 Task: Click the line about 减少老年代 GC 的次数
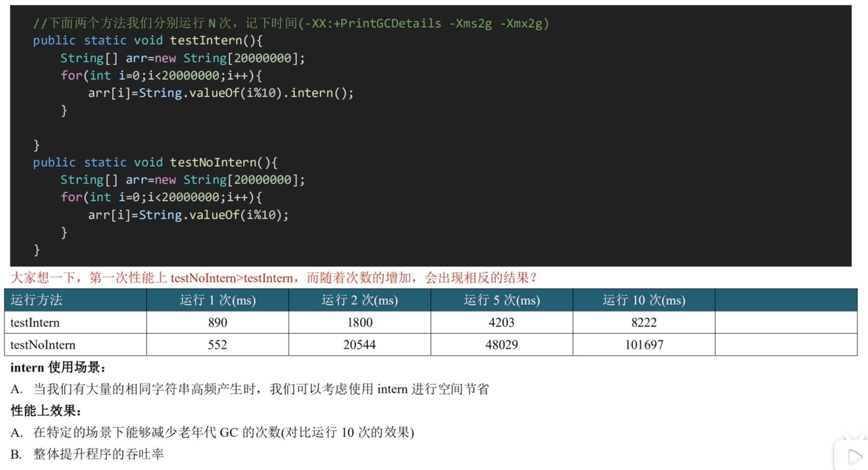tap(212, 432)
